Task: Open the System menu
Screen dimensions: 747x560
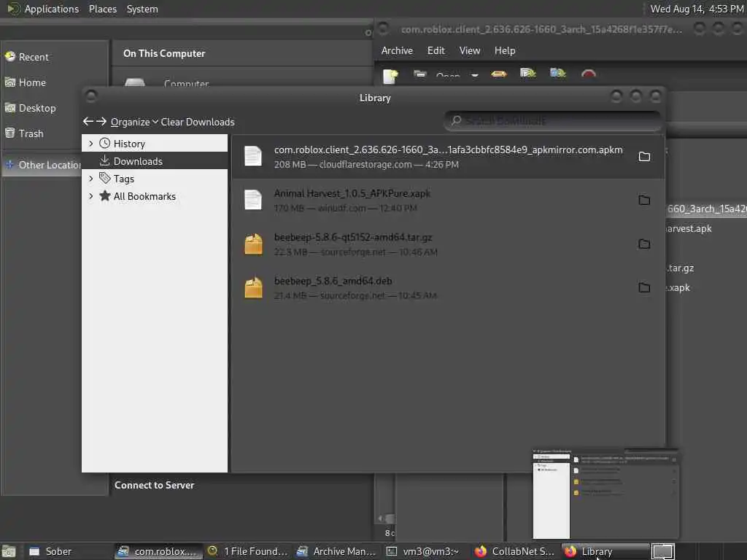Action: coord(142,9)
